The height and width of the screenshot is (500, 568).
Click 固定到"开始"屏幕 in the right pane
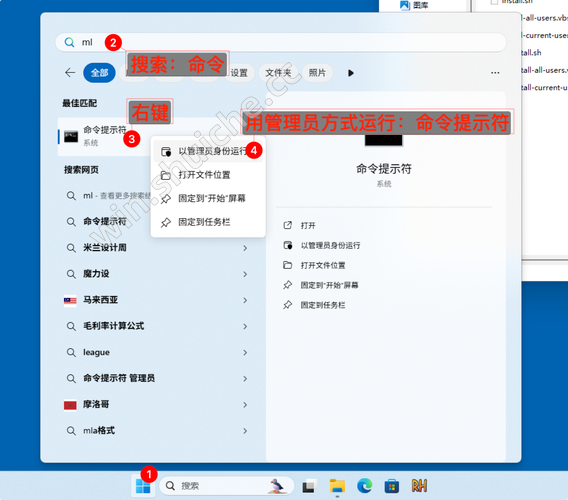329,285
